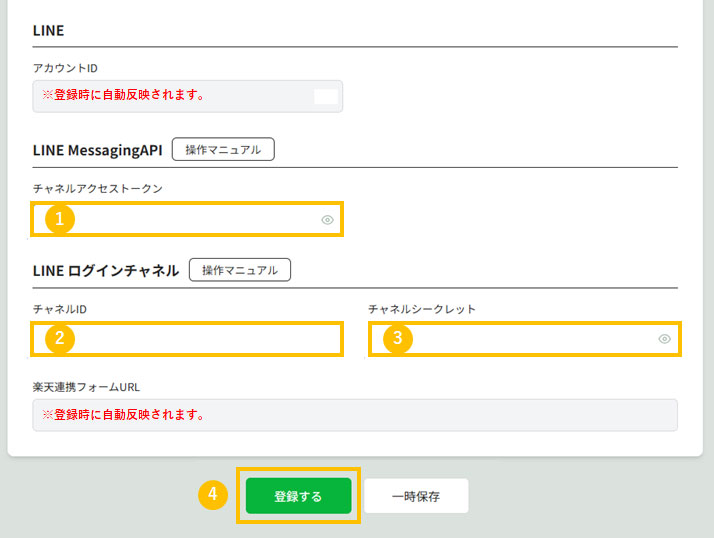714x538 pixels.
Task: Click the LINE ログインチャネル section heading
Action: point(106,270)
